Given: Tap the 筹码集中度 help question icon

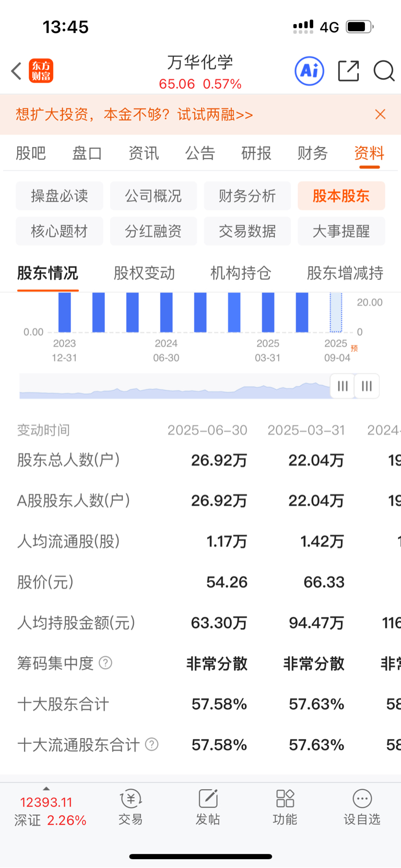Looking at the screenshot, I should click(x=105, y=663).
